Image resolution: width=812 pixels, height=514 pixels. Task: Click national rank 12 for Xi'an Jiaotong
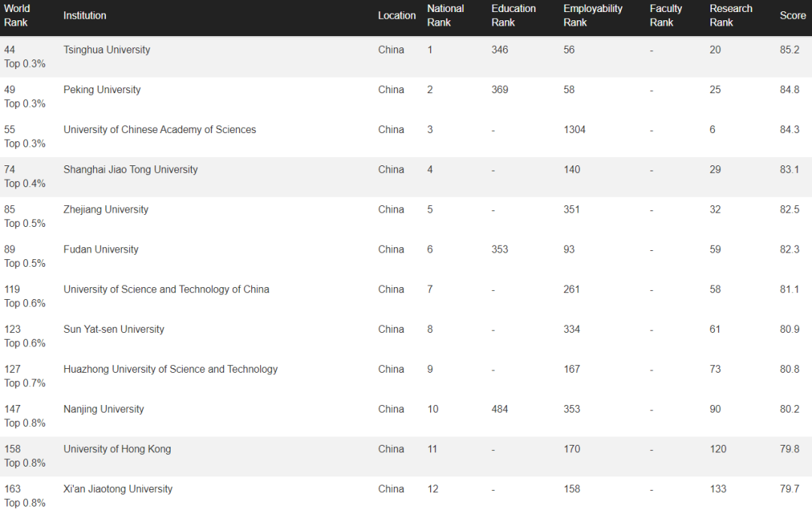pos(433,488)
